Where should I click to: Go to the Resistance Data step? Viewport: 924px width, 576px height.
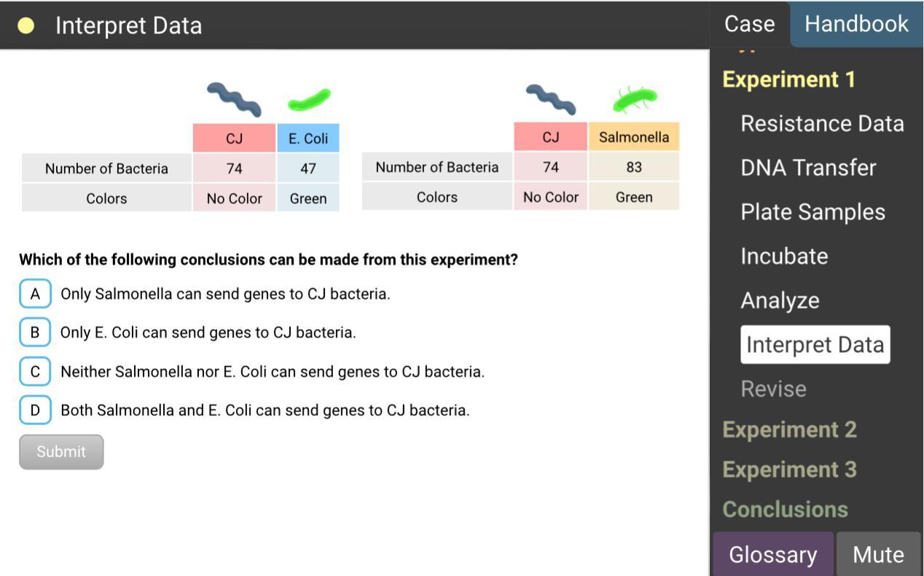(822, 124)
